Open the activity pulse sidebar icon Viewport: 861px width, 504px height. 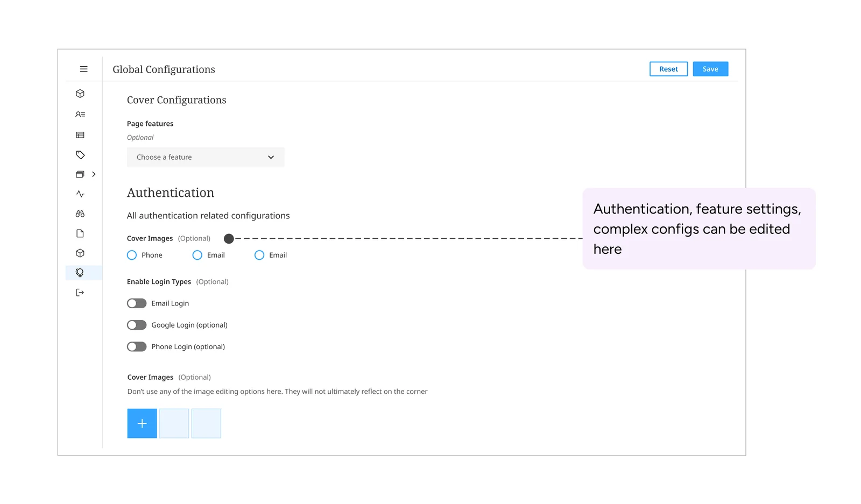click(x=80, y=194)
